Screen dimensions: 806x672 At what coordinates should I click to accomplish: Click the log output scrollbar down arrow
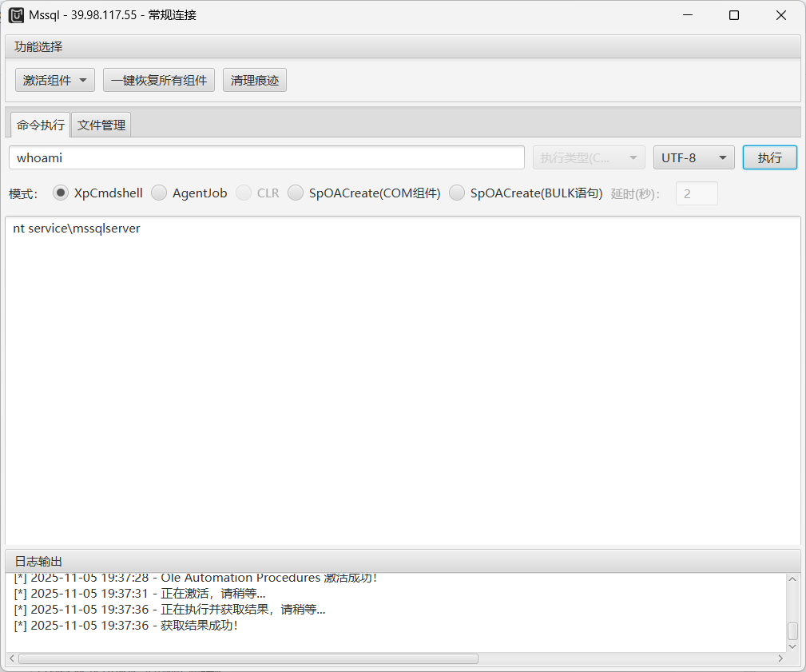792,646
